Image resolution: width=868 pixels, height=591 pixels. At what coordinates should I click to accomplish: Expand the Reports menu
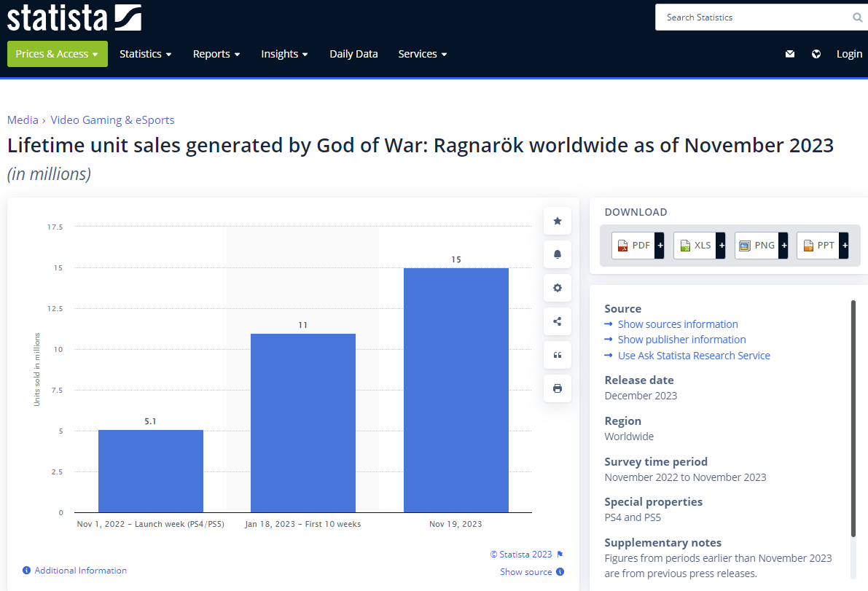(216, 54)
